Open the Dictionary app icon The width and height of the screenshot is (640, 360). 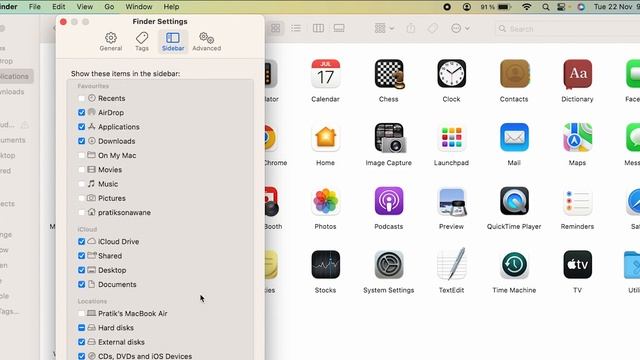click(578, 74)
